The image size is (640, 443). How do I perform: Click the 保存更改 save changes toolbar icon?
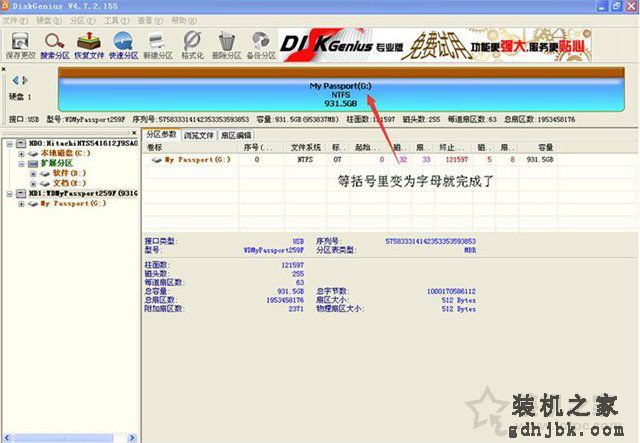click(x=20, y=45)
